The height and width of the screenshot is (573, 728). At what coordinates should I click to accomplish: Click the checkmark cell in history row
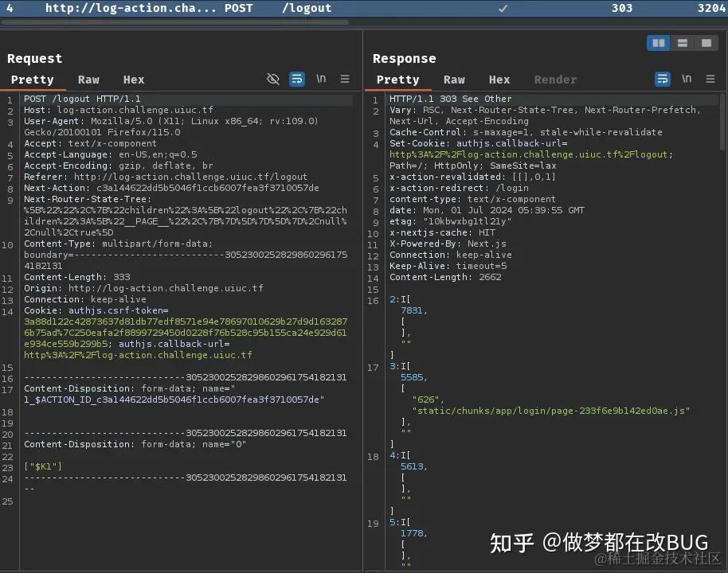[503, 8]
